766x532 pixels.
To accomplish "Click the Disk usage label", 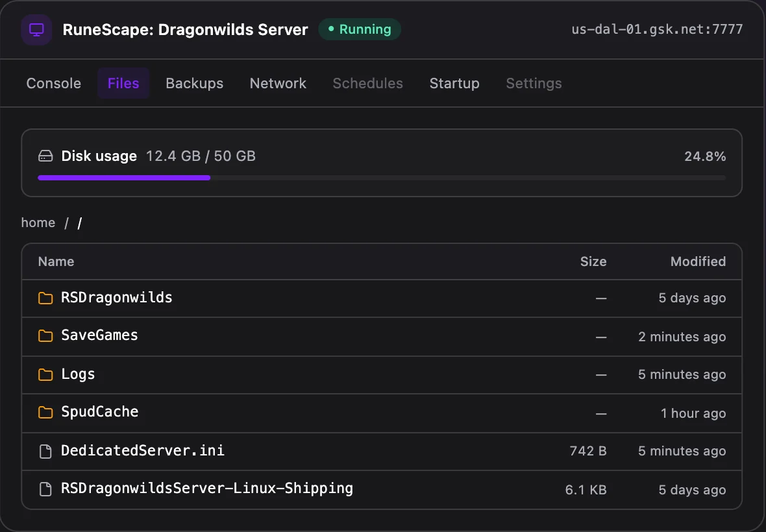I will point(99,156).
